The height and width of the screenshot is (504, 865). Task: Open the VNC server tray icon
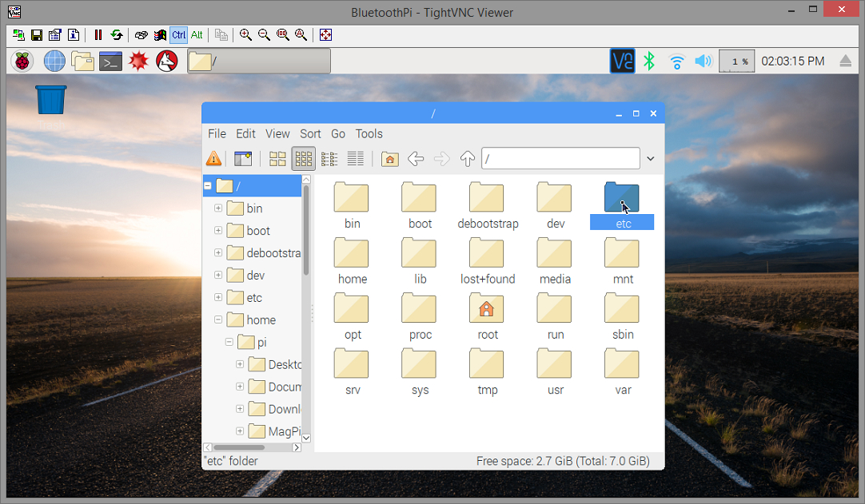coord(622,62)
